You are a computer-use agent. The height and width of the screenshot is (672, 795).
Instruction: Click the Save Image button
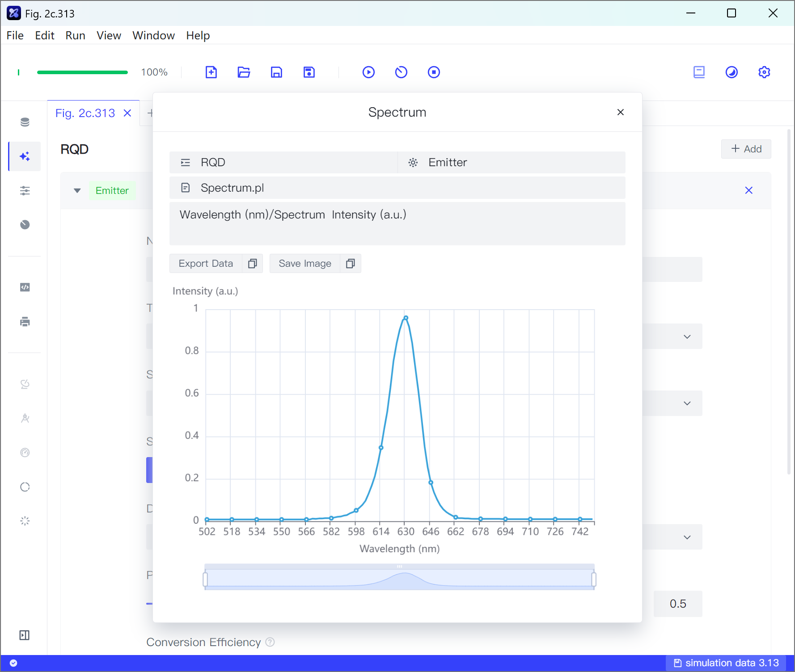click(305, 264)
